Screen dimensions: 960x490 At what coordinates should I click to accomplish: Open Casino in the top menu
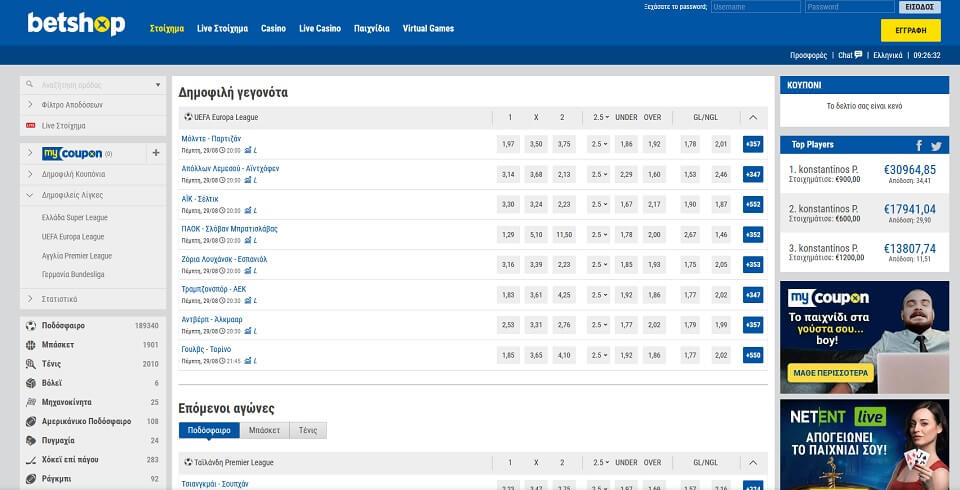273,28
